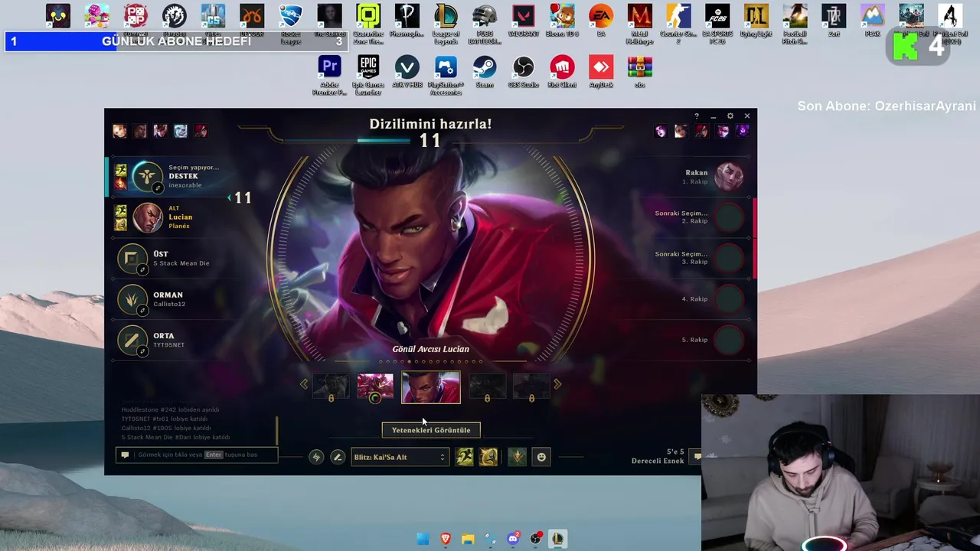This screenshot has width=980, height=551.
Task: Open EA SPORTS FC 26 desktop shortcut
Action: point(717,23)
